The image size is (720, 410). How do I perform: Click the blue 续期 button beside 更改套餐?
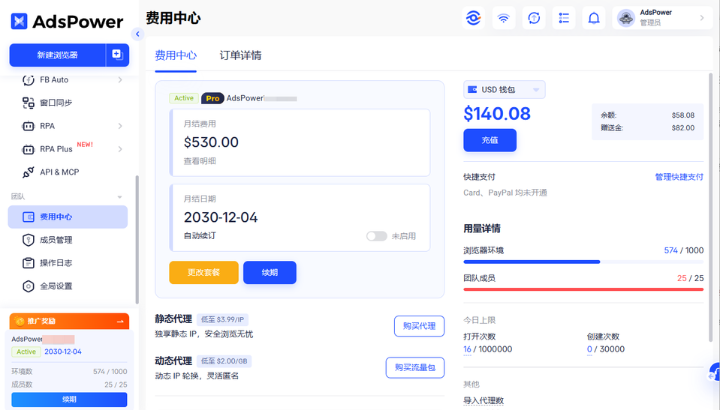click(270, 273)
